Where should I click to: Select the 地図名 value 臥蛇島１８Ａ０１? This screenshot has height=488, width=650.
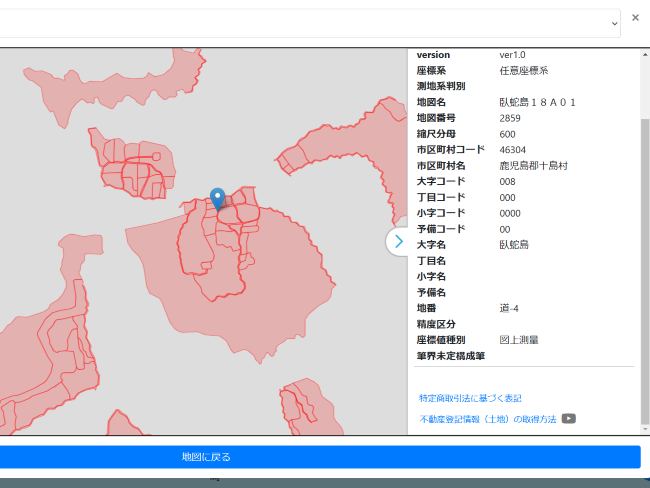[538, 102]
